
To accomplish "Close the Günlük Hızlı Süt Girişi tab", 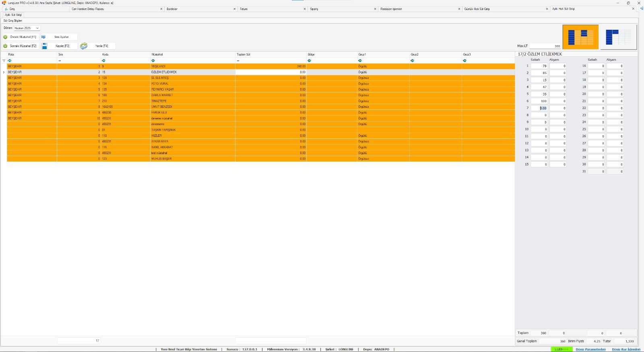I will [547, 9].
